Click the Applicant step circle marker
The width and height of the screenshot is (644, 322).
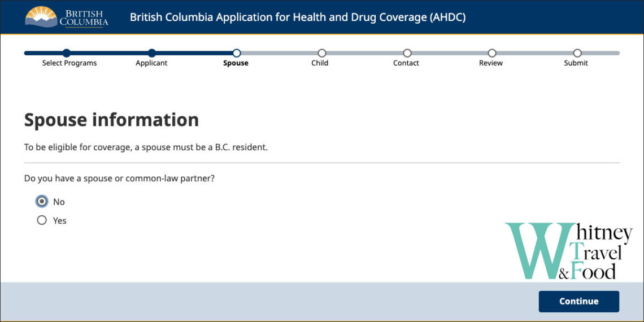(x=151, y=53)
